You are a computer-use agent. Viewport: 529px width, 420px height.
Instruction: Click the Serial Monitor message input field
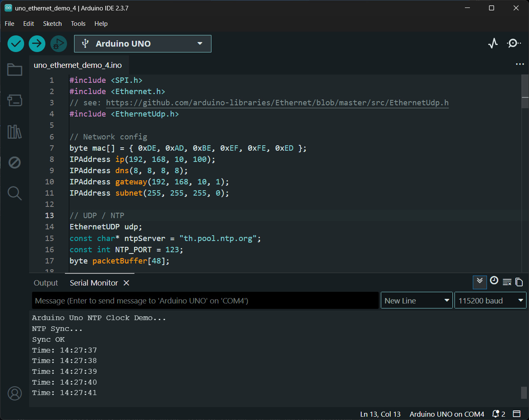tap(205, 301)
